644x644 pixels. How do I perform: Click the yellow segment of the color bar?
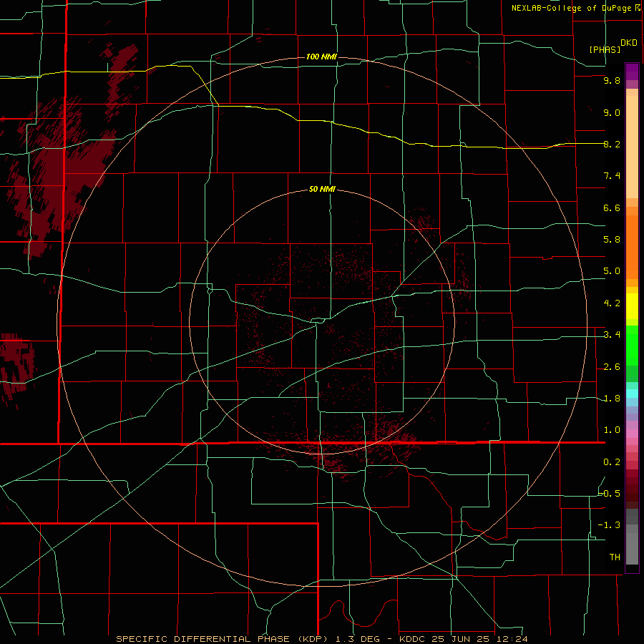click(x=632, y=306)
